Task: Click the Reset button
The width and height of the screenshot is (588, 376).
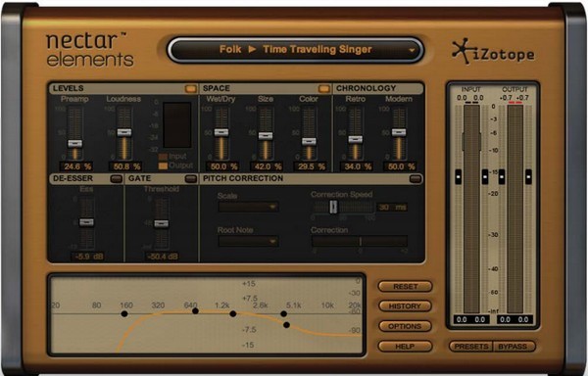Action: [x=405, y=287]
